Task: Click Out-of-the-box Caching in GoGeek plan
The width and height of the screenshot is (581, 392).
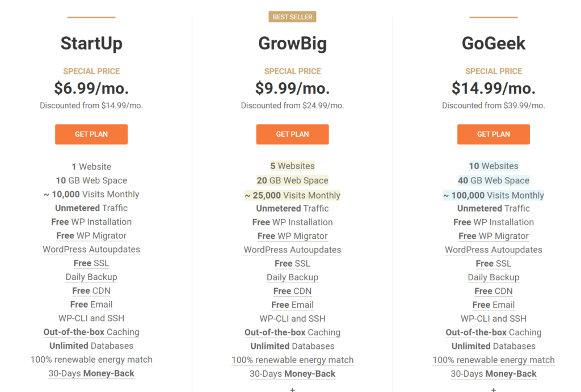Action: 493,332
